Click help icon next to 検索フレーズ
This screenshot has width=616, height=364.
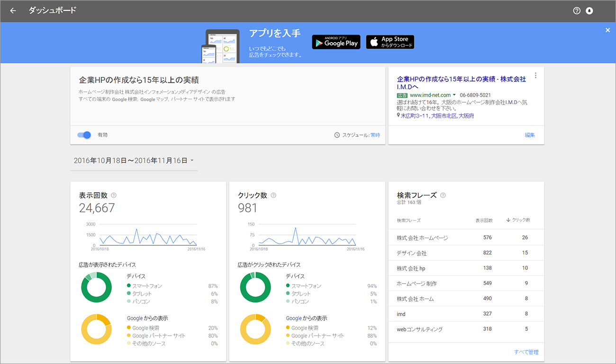pos(443,195)
